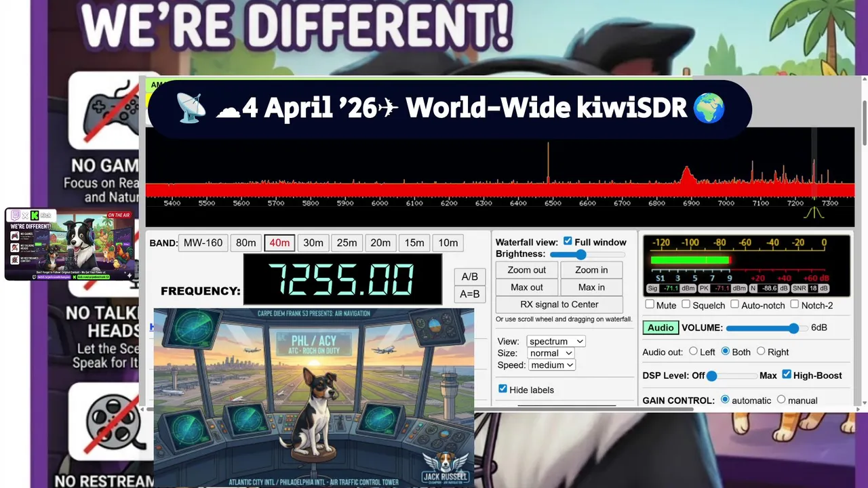Toggle the Full window checkbox
The image size is (868, 488).
click(568, 241)
